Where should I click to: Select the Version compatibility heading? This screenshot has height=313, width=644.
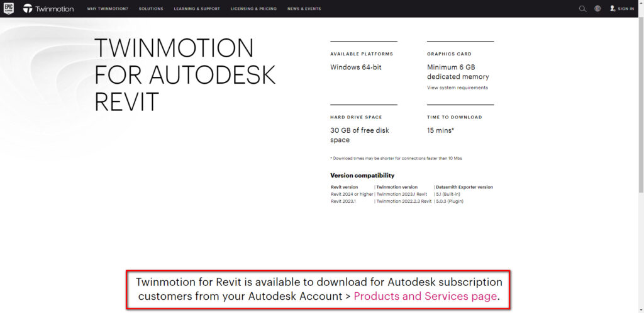tap(362, 176)
